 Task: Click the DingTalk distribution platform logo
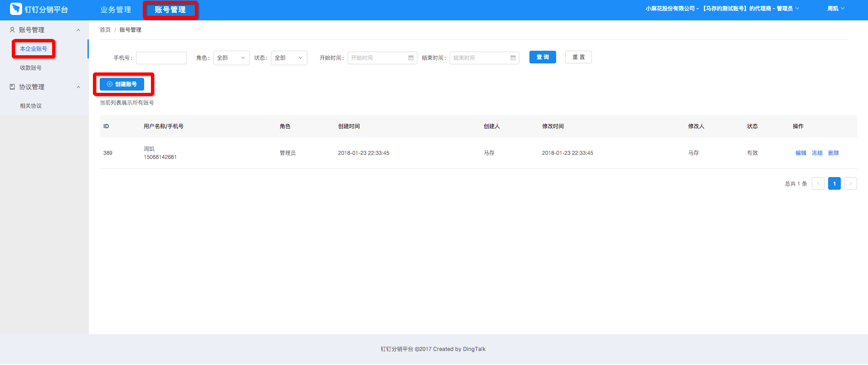point(16,9)
